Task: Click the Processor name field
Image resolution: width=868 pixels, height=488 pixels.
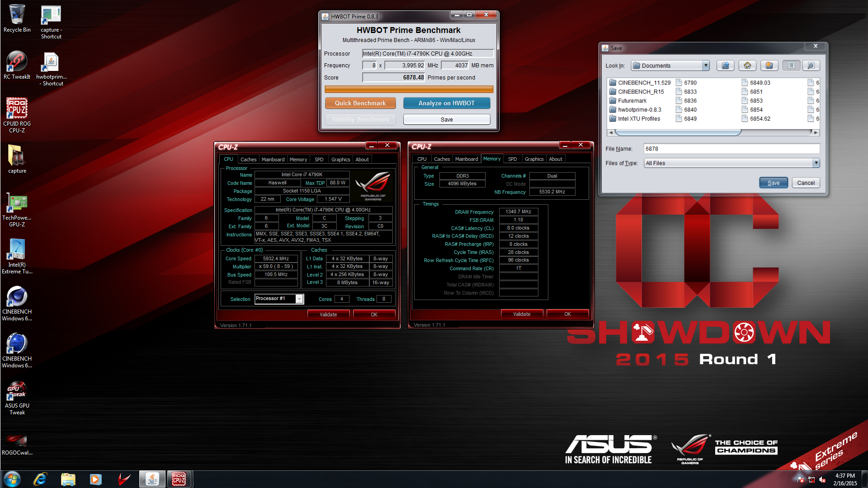Action: 428,53
